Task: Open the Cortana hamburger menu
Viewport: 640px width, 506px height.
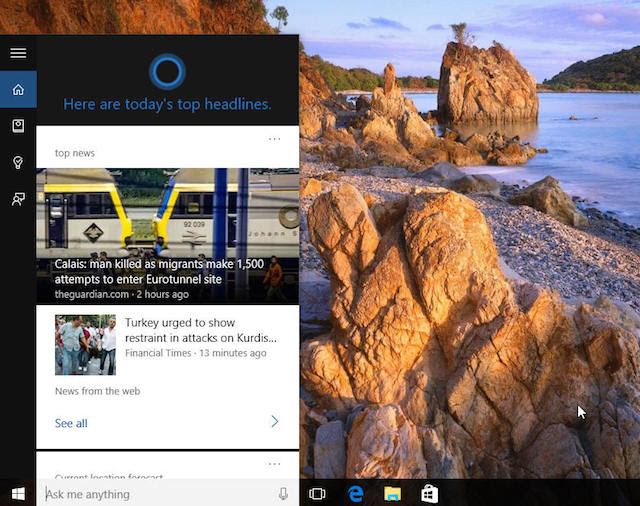Action: 18,53
